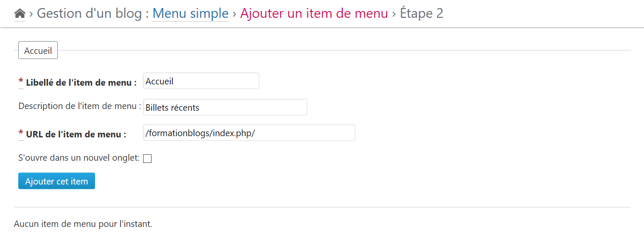The height and width of the screenshot is (243, 644).
Task: Click the Description de l'item de menu label
Action: tap(80, 106)
